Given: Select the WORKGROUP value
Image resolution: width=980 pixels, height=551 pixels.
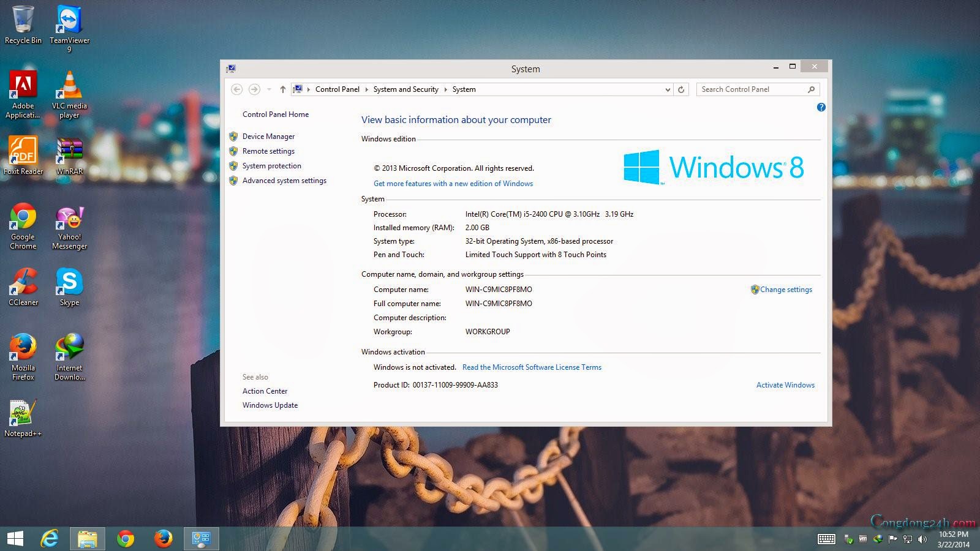Looking at the screenshot, I should (x=488, y=332).
